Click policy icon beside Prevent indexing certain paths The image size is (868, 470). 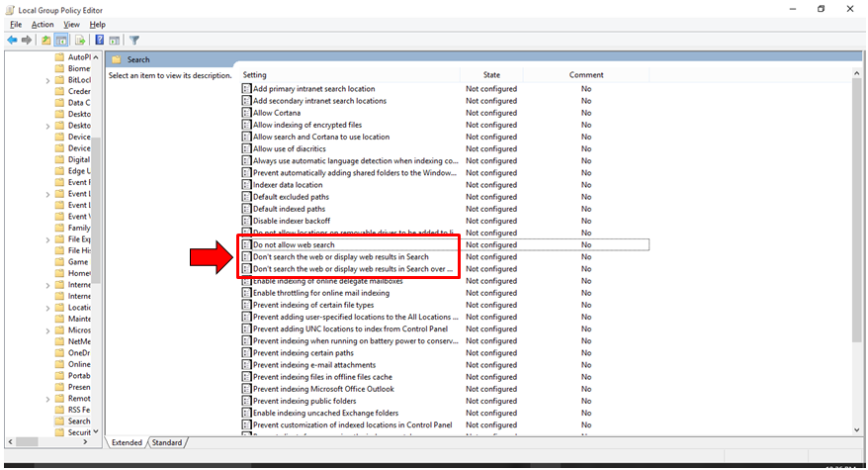click(x=247, y=352)
